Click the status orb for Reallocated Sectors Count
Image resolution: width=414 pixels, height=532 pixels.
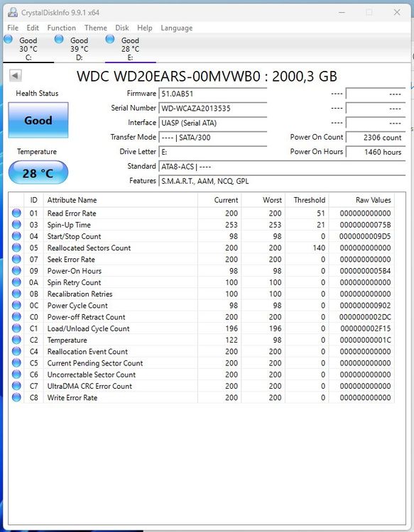pos(16,248)
